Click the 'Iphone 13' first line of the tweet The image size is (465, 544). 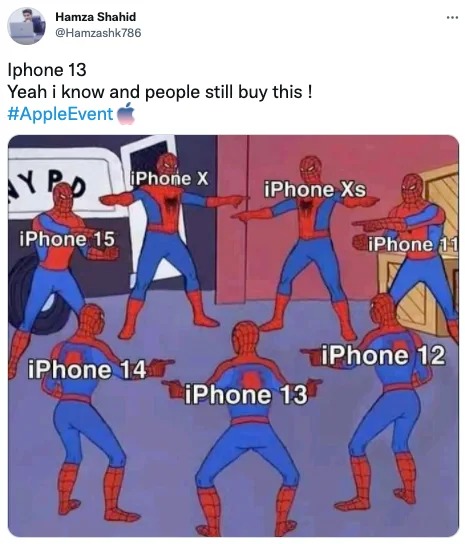click(x=47, y=70)
